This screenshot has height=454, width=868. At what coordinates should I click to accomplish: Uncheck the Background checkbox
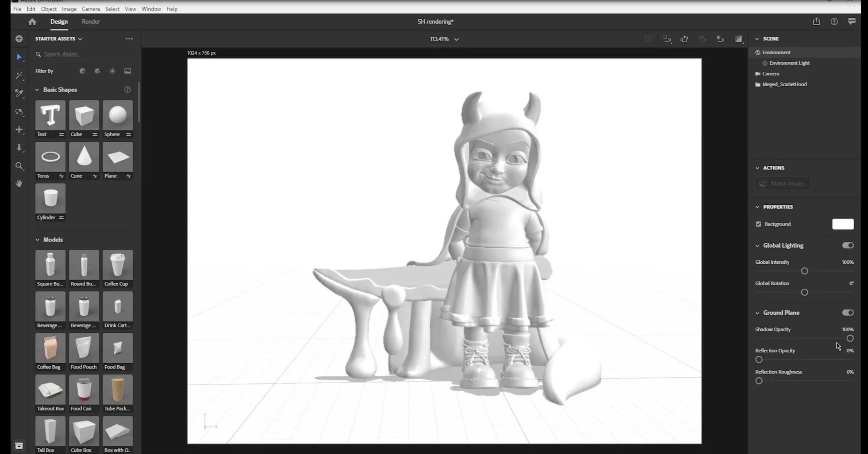point(758,224)
